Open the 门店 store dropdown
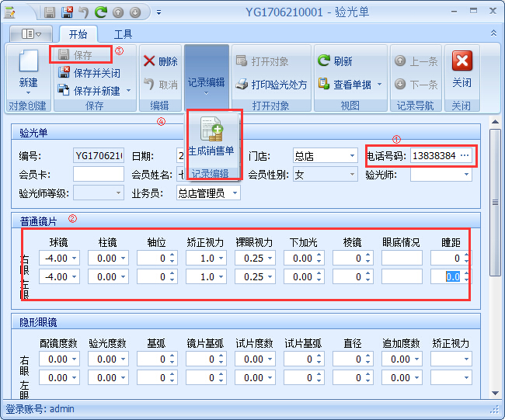 pyautogui.click(x=353, y=156)
